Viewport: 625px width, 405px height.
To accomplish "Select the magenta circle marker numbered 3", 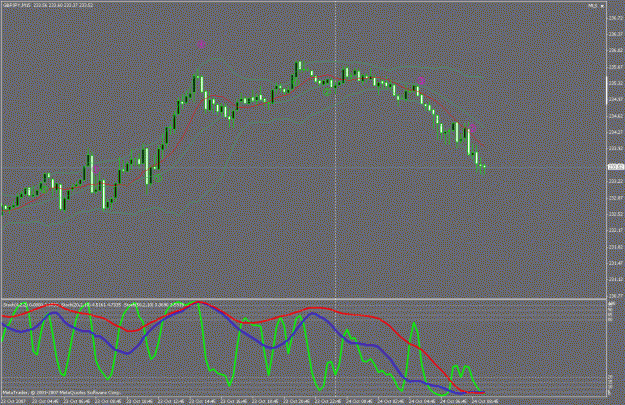I will tap(421, 81).
